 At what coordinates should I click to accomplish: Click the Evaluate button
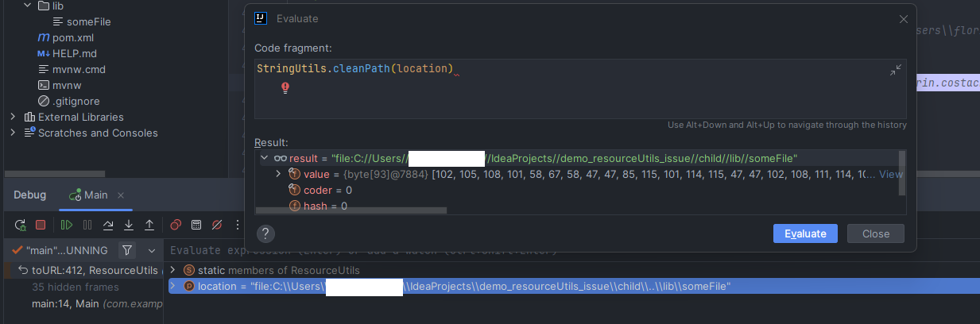tap(805, 233)
